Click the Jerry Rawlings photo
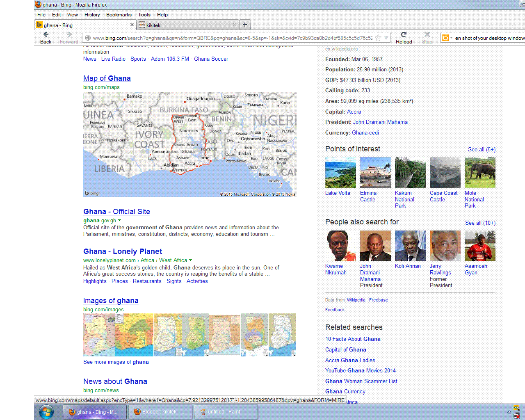 point(445,246)
